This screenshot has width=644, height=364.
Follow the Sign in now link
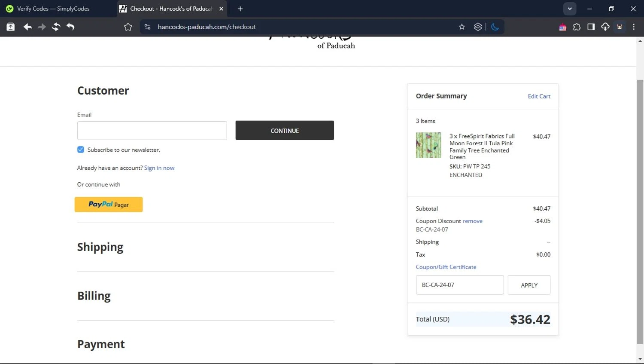(159, 168)
